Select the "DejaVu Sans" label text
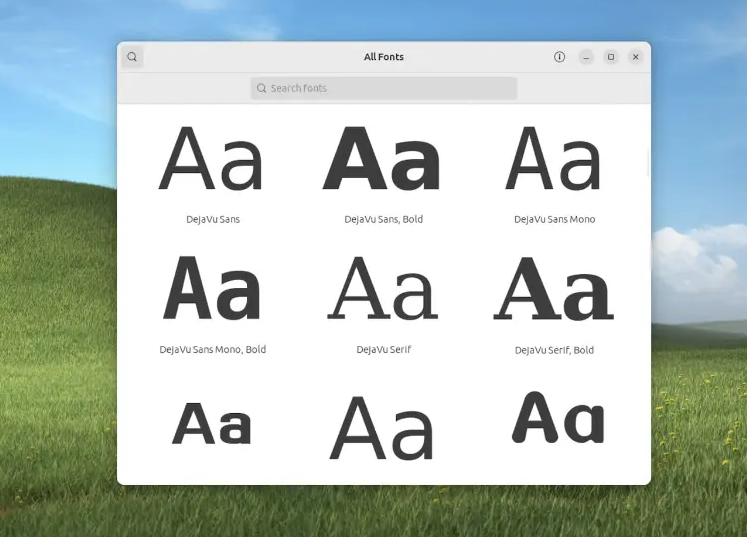This screenshot has width=747, height=537. coord(213,220)
